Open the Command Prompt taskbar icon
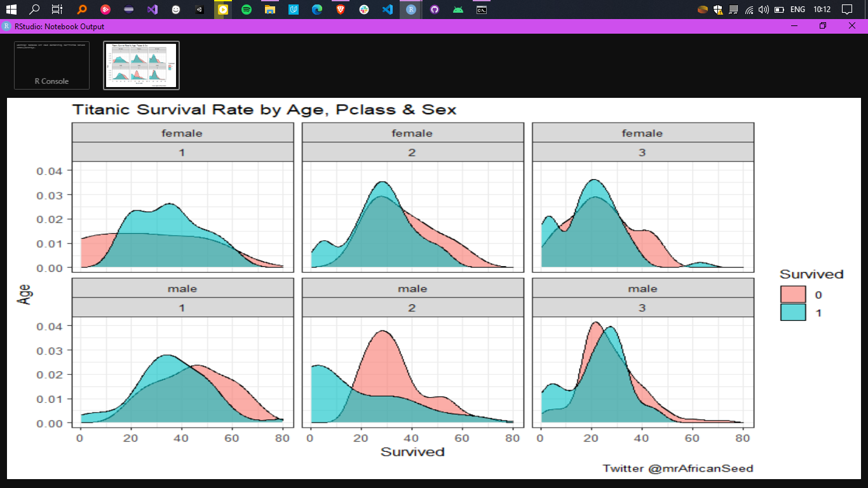This screenshot has height=488, width=868. pos(481,9)
